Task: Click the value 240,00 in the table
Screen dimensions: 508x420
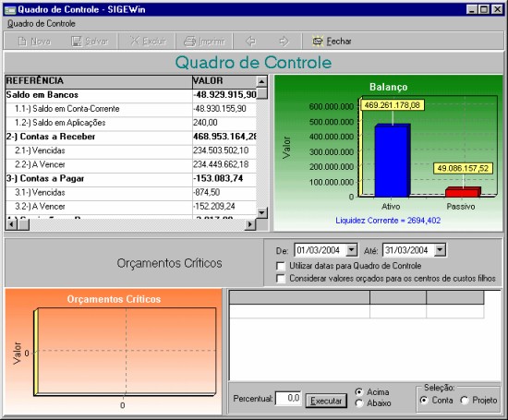Action: (x=205, y=123)
